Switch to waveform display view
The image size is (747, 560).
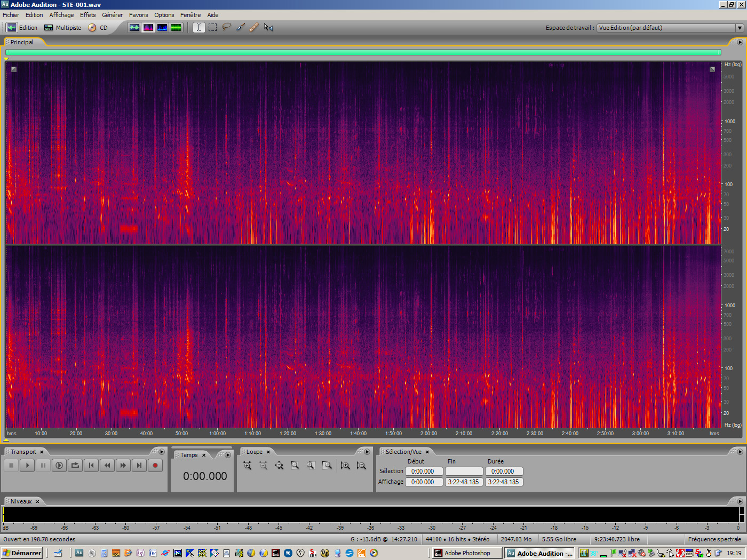pos(134,27)
